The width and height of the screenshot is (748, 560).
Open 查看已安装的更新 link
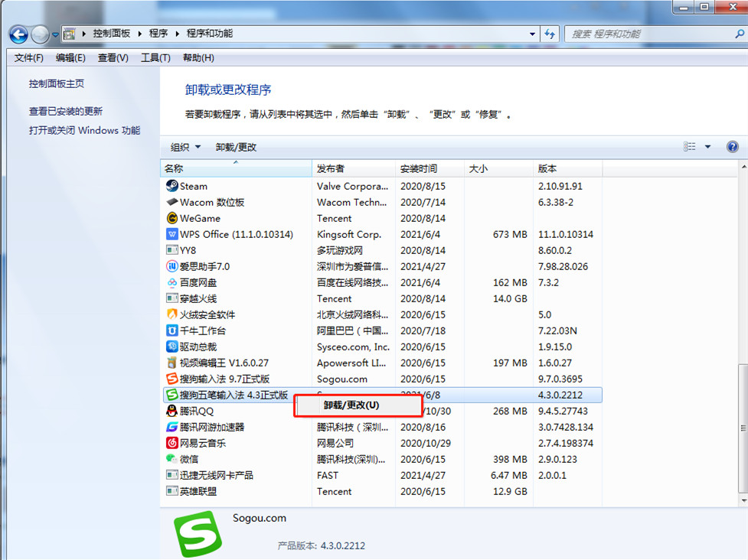coord(65,112)
